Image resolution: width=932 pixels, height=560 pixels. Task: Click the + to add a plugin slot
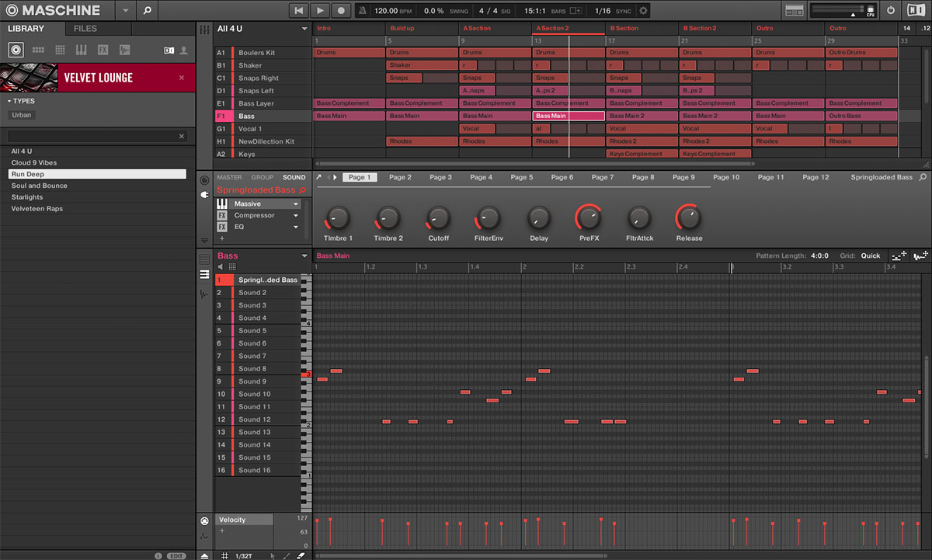pyautogui.click(x=221, y=238)
